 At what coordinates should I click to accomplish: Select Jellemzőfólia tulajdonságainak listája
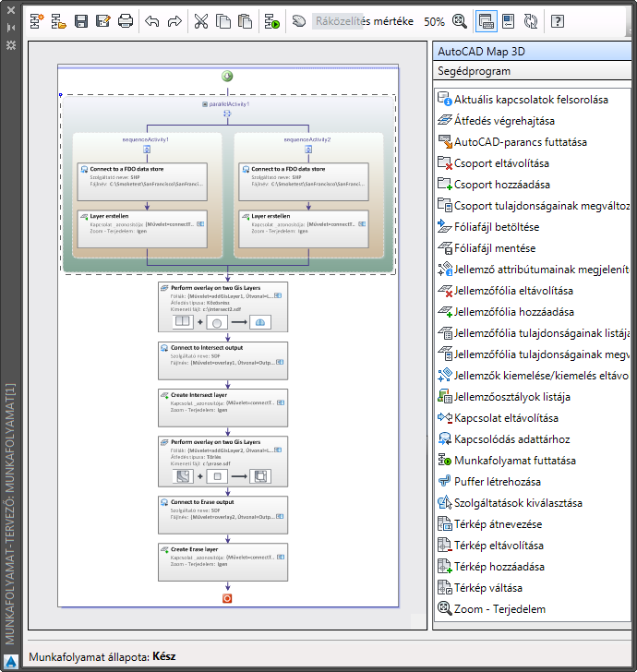pyautogui.click(x=533, y=333)
